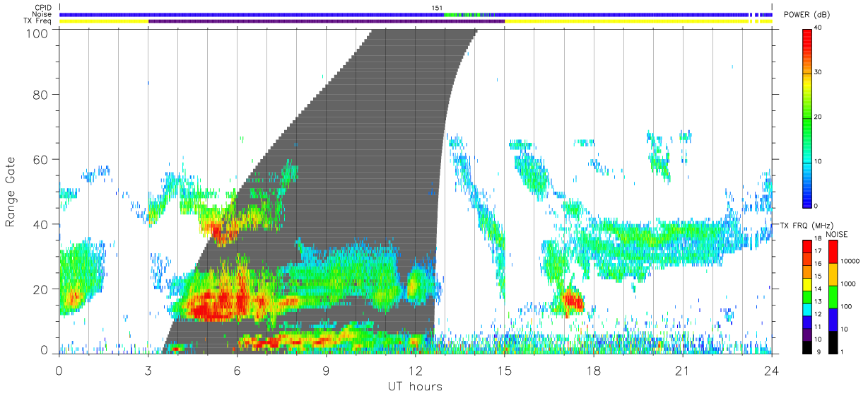Click the purple swatch of TX FRQ legend
This screenshot has height=401, width=868.
tap(807, 335)
